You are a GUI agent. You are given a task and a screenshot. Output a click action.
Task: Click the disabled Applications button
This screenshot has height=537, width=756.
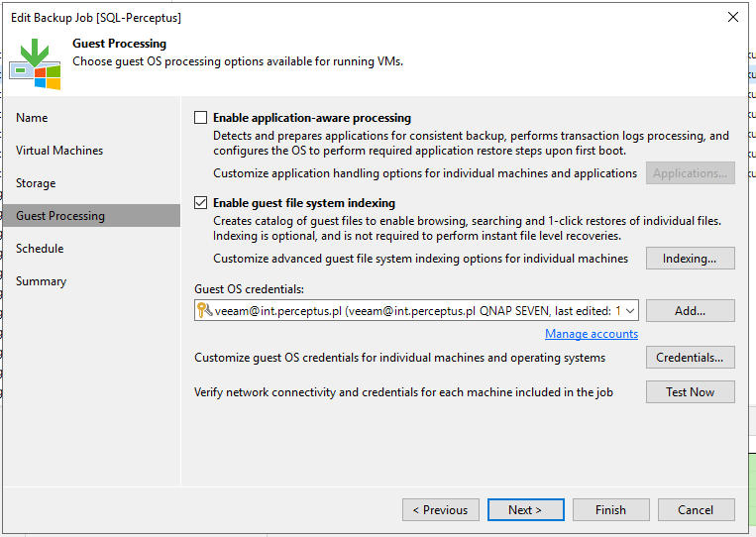pyautogui.click(x=690, y=173)
